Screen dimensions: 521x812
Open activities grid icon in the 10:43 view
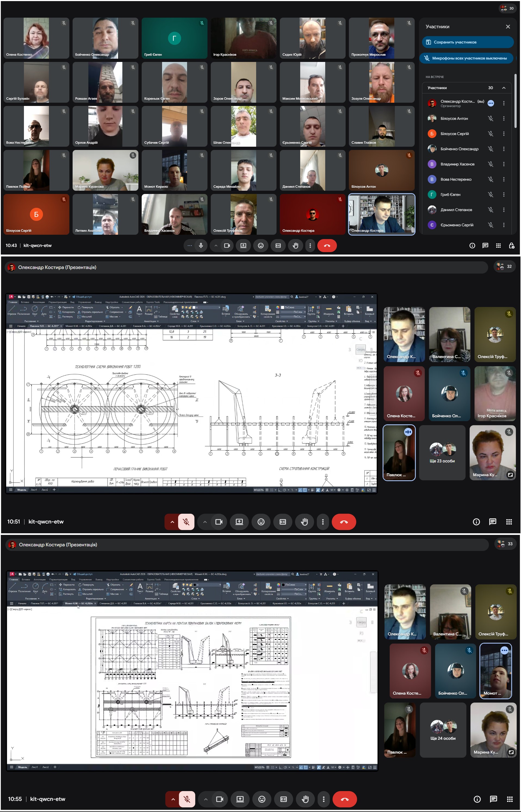pos(498,246)
